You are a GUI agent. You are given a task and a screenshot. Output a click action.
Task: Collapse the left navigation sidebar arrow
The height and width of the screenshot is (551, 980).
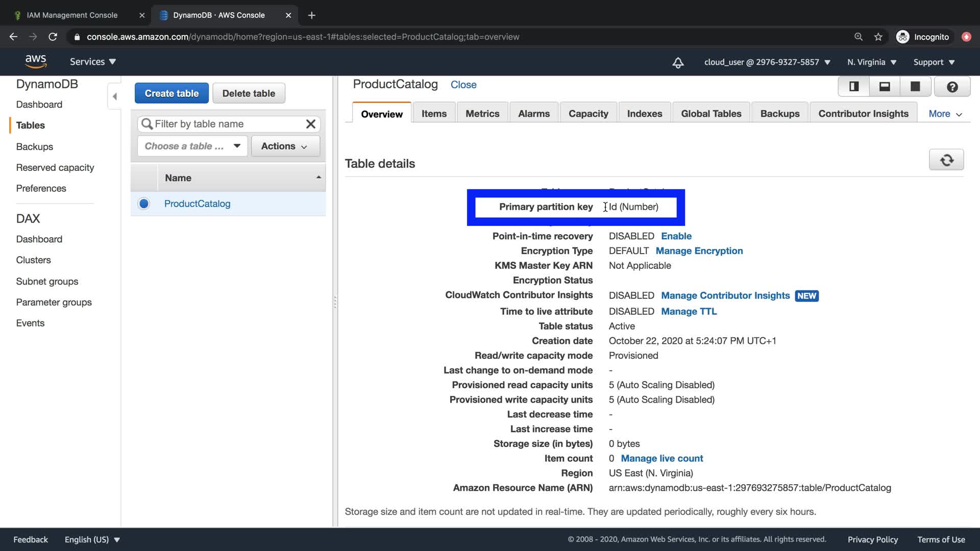click(x=115, y=96)
